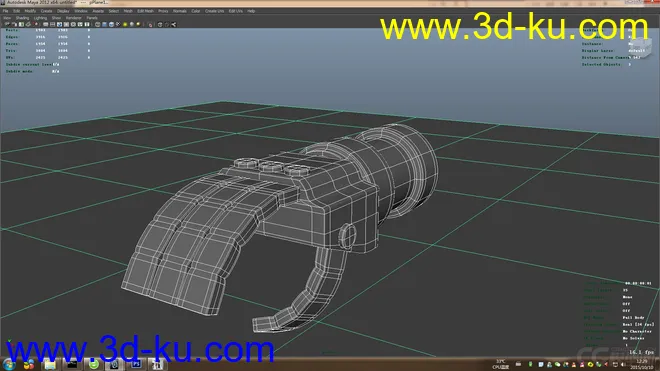Toggle the yellow use-all-lights icon
The height and width of the screenshot is (371, 660).
(x=125, y=24)
